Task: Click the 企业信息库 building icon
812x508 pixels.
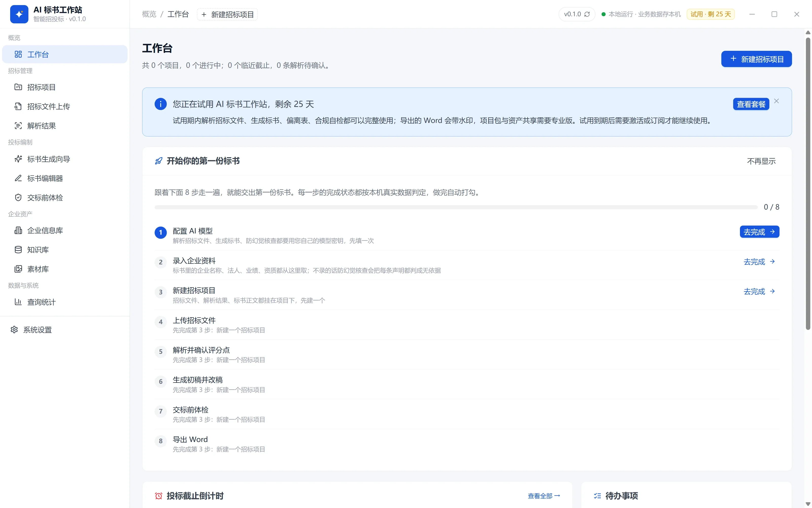Action: [x=18, y=230]
